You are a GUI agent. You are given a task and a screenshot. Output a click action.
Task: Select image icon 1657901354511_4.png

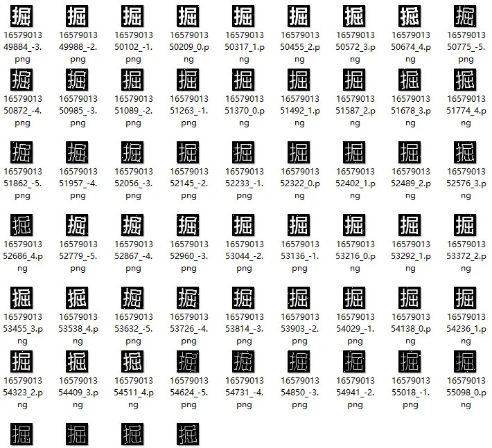[x=132, y=361]
